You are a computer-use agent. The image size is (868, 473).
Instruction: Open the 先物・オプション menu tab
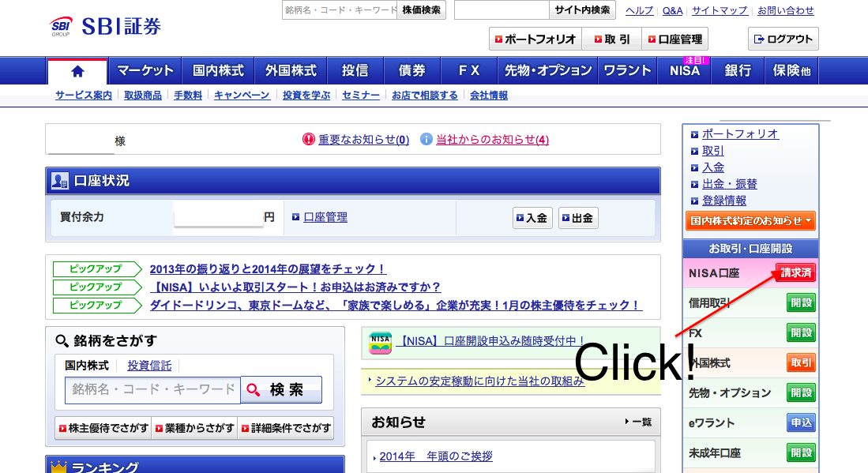tap(548, 71)
